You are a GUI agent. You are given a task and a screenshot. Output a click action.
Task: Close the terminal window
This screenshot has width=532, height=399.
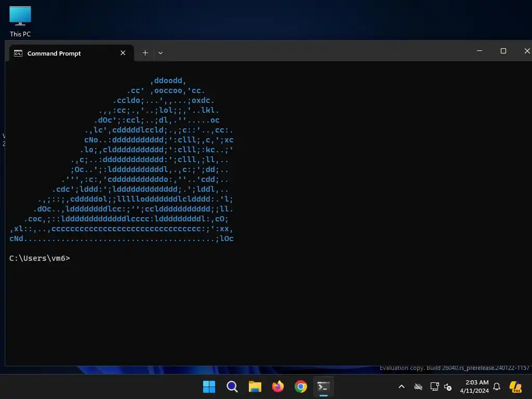527,51
